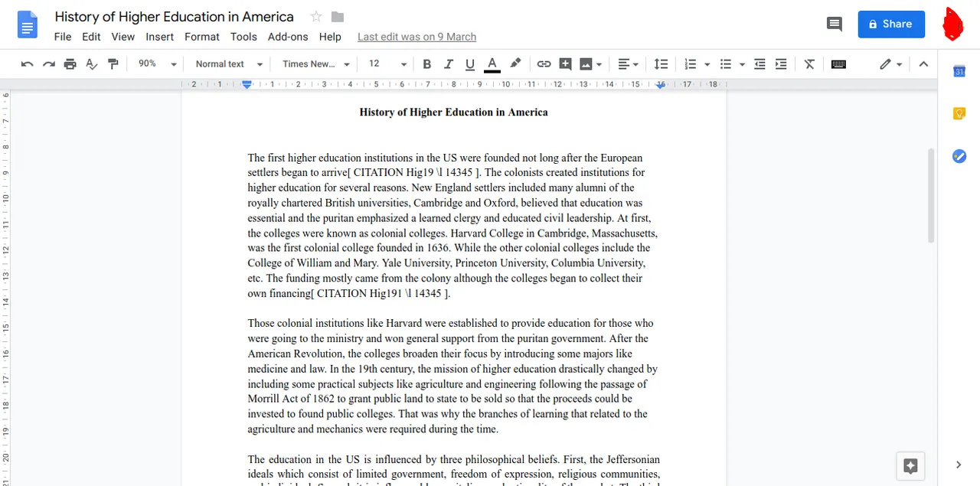Open the Add-ons menu

(288, 37)
